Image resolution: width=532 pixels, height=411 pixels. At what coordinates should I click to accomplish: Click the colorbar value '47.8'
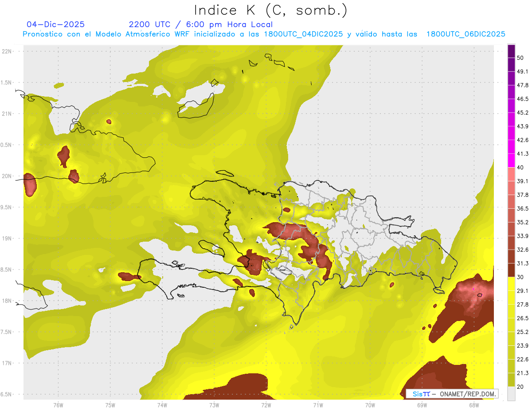click(x=522, y=85)
